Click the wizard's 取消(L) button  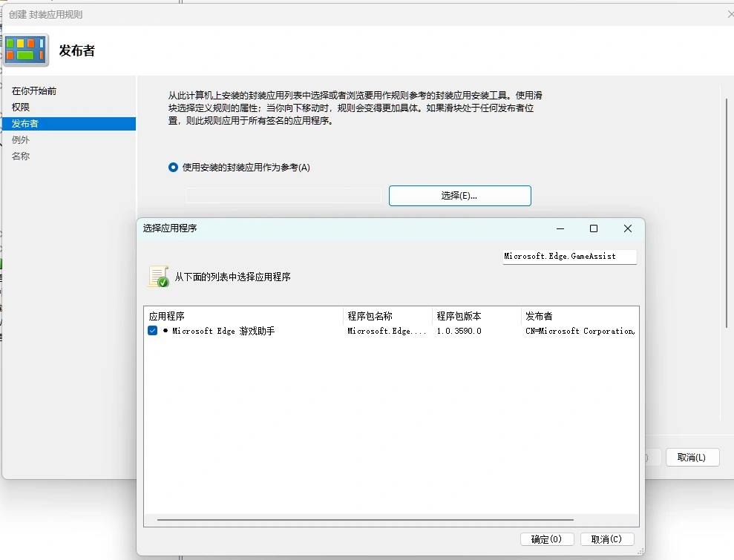click(x=692, y=457)
